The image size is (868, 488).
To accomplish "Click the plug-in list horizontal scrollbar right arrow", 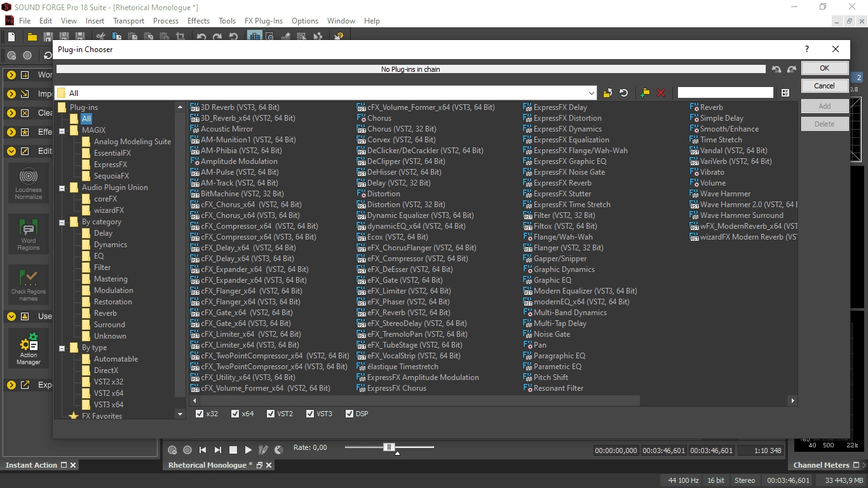I will (792, 401).
